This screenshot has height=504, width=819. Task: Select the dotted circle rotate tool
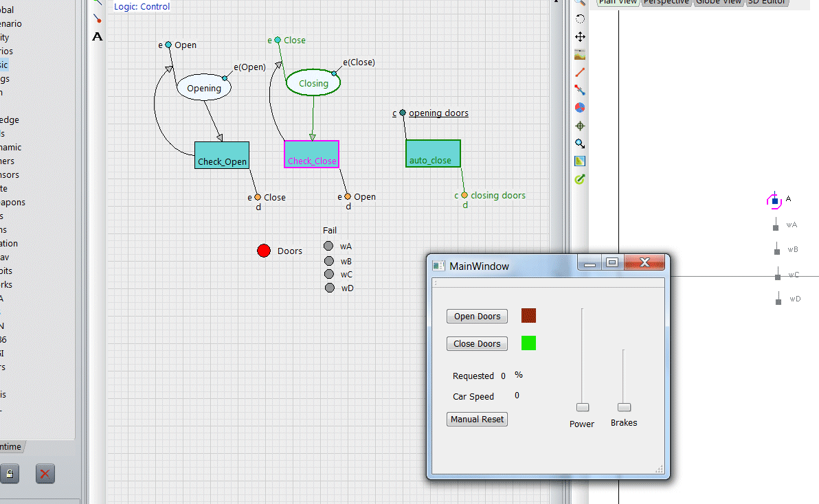[580, 19]
